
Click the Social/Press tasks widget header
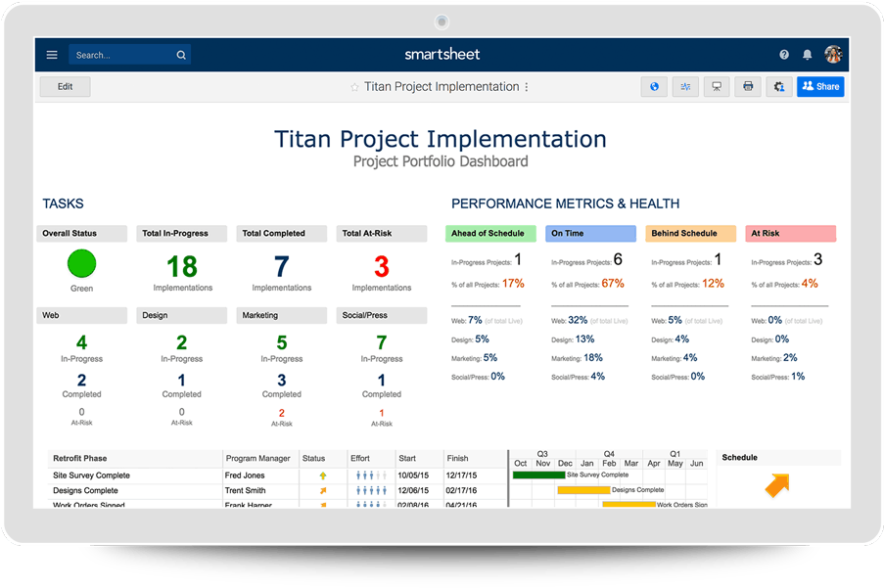(x=382, y=315)
